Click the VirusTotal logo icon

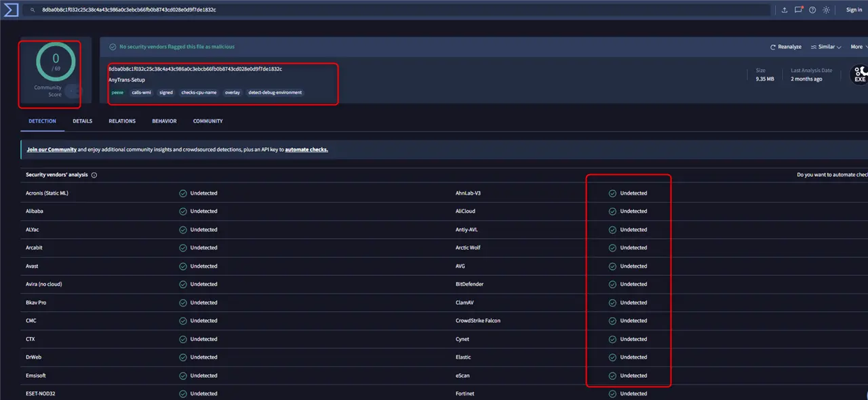click(x=10, y=9)
